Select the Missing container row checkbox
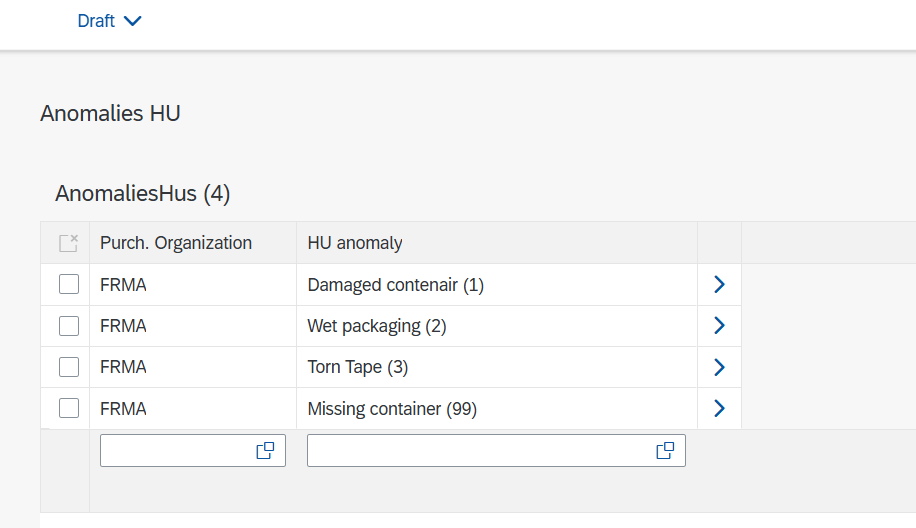Image resolution: width=916 pixels, height=528 pixels. click(x=69, y=408)
